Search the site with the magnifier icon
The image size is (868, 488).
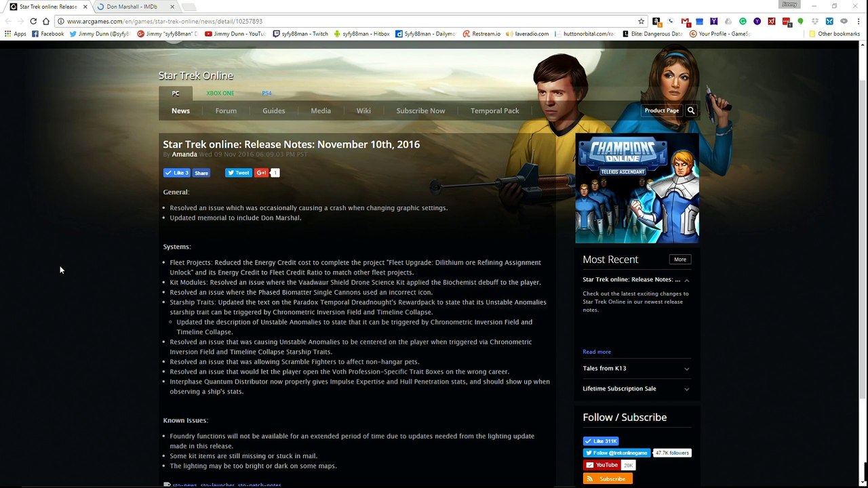coord(691,110)
